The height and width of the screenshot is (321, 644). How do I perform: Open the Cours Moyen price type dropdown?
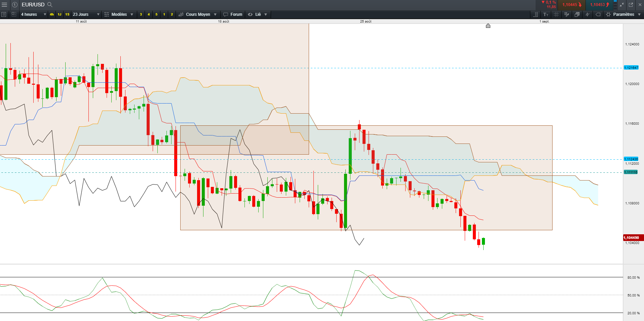[198, 14]
